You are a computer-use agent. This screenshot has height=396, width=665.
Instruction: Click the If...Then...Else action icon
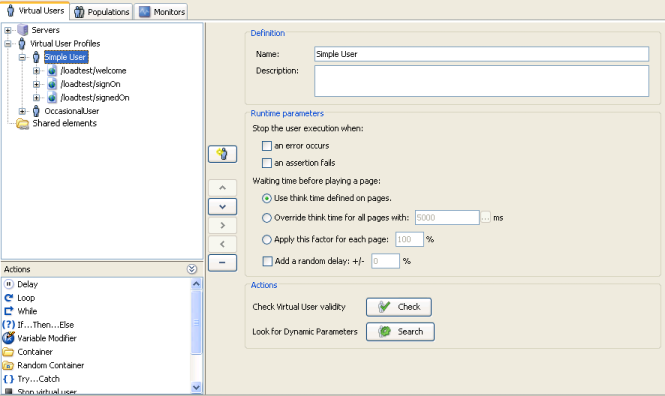(x=8, y=325)
